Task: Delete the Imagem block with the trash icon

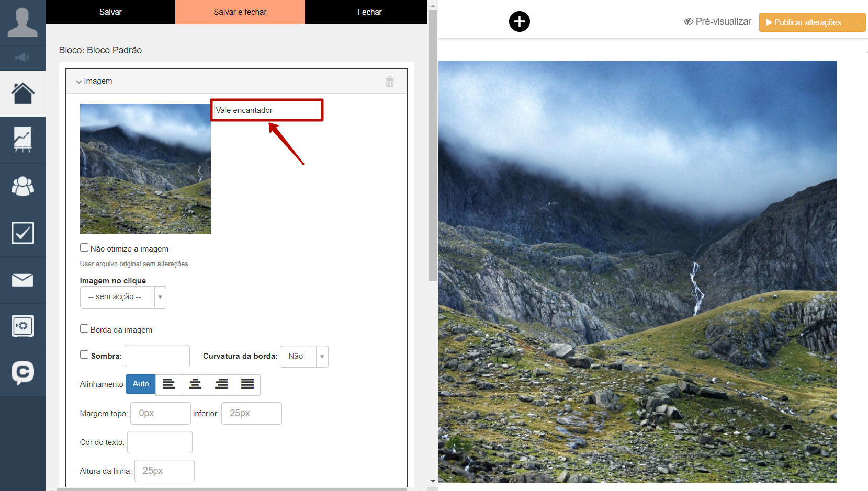Action: [390, 82]
